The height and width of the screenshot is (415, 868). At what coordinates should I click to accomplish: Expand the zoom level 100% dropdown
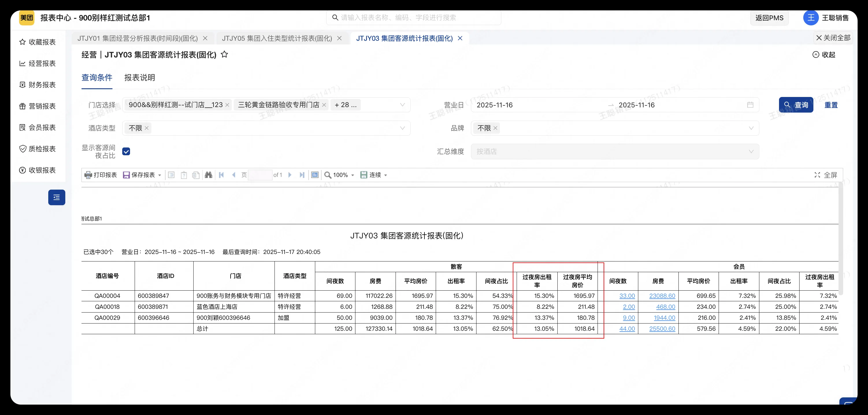pyautogui.click(x=353, y=175)
